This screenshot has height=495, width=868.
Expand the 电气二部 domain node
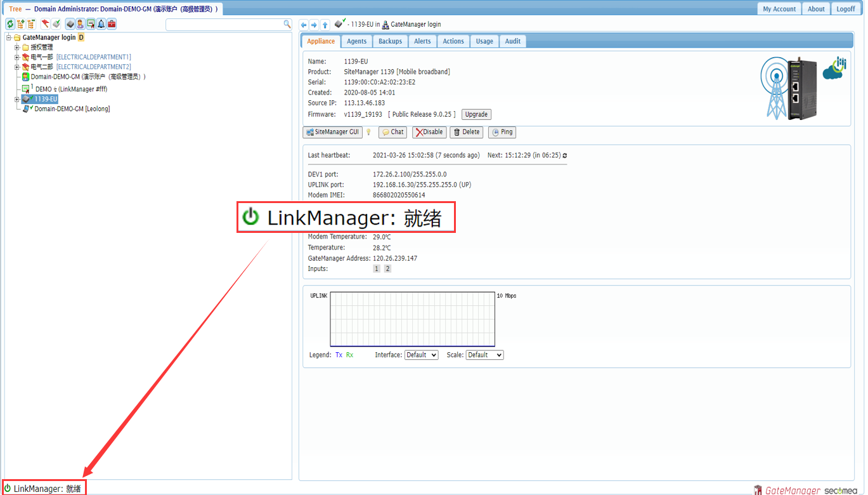(17, 67)
